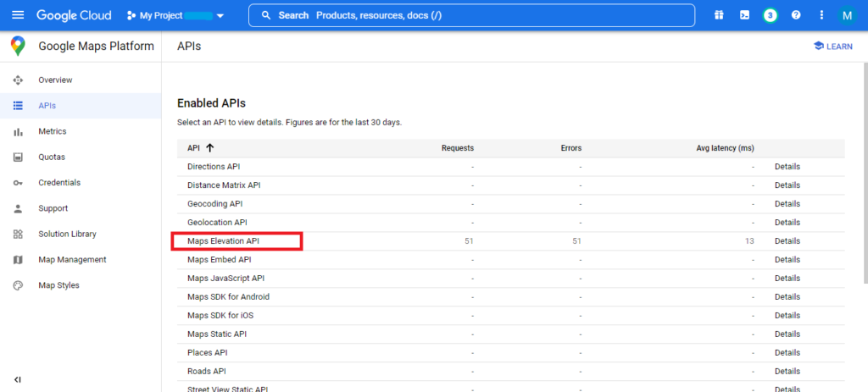Open Details for Maps JavaScript API
Viewport: 868px width, 392px height.
787,278
